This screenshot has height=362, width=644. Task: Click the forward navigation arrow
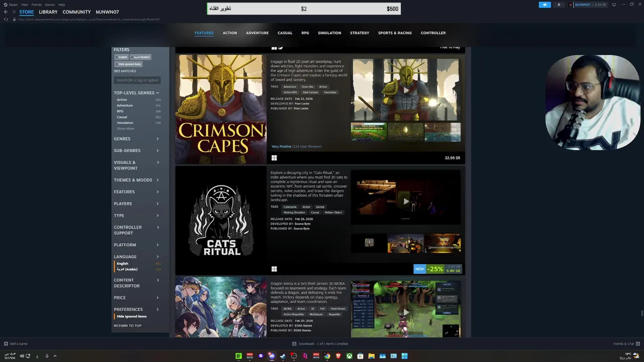pos(13,12)
